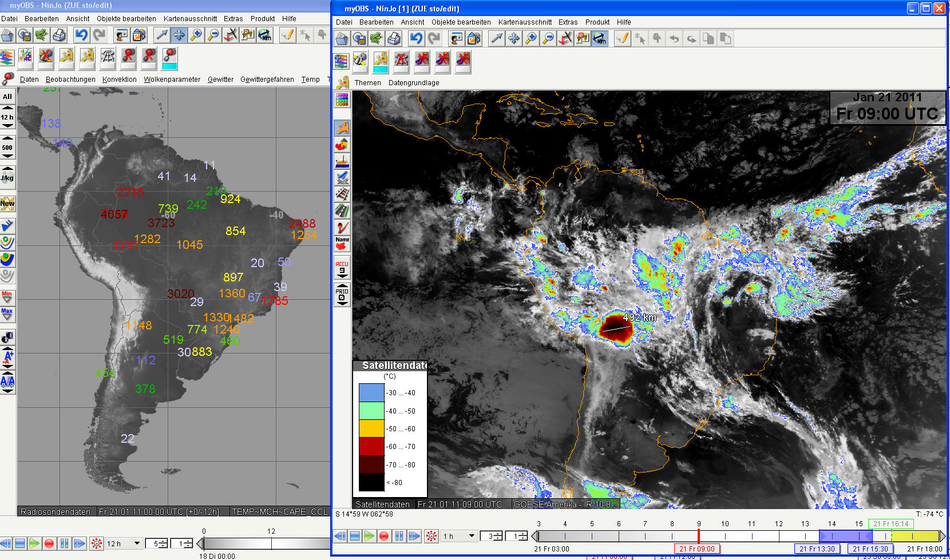Select the km distance measurement tool
This screenshot has width=950, height=560.
(600, 39)
